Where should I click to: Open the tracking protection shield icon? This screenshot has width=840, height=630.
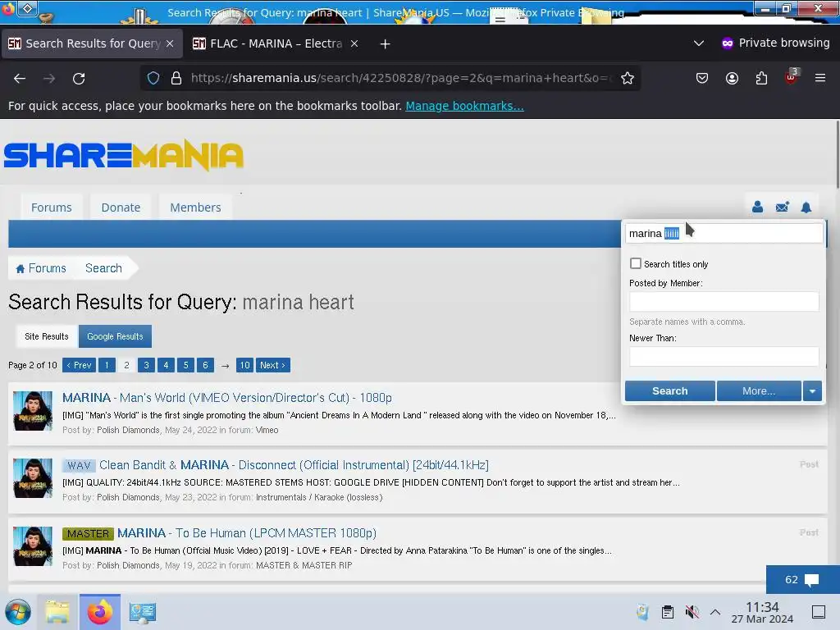pyautogui.click(x=153, y=78)
